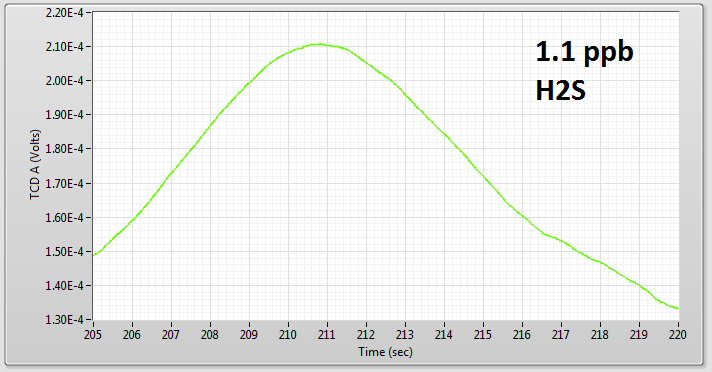Select the Time (sec) axis title
Image resolution: width=712 pixels, height=372 pixels.
coord(386,352)
